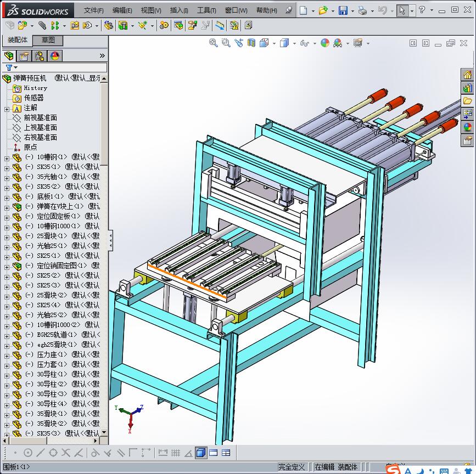The image size is (476, 474).
Task: Toggle the shaded cube view button at bottom
Action: point(200,453)
